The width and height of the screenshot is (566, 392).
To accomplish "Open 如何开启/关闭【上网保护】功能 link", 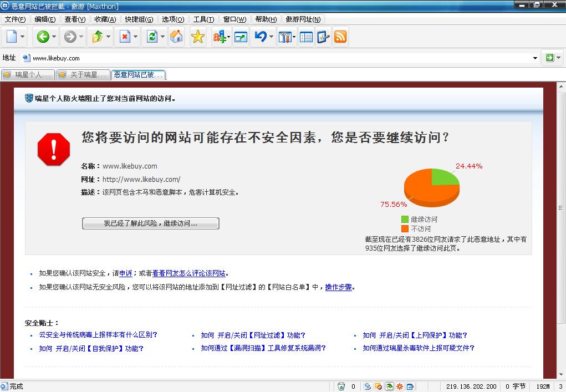I will coord(415,335).
